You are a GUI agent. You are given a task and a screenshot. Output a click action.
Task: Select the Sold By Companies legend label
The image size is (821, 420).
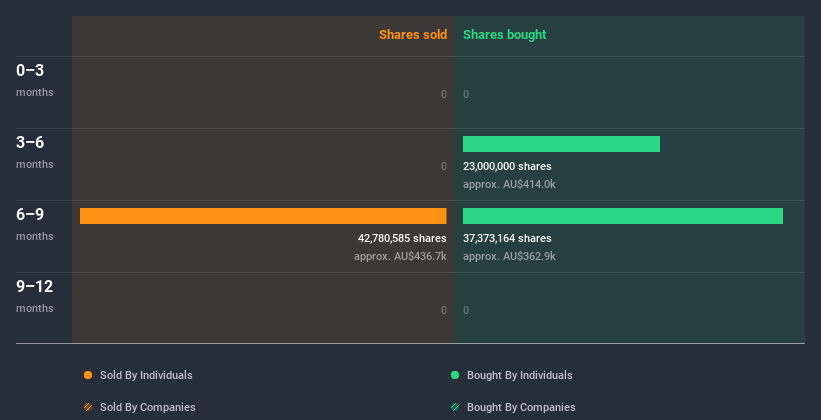pos(148,407)
